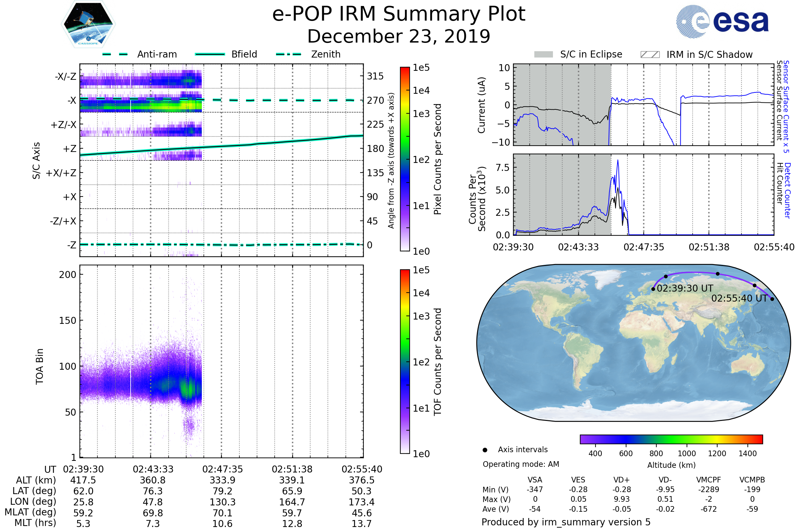Click the Zenith dash-dot legend line
This screenshot has height=532, width=798.
(289, 54)
